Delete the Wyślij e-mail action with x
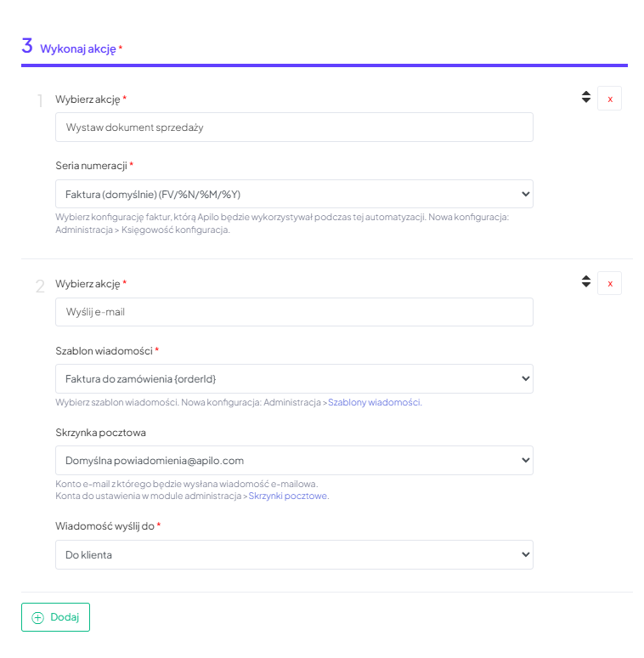 pos(609,283)
